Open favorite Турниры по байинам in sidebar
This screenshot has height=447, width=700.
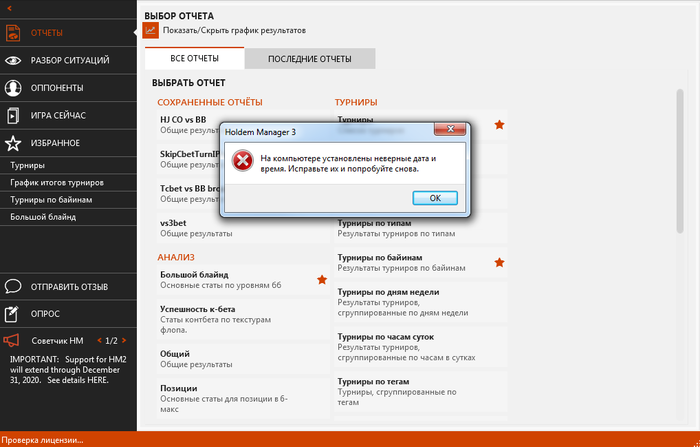pyautogui.click(x=68, y=200)
